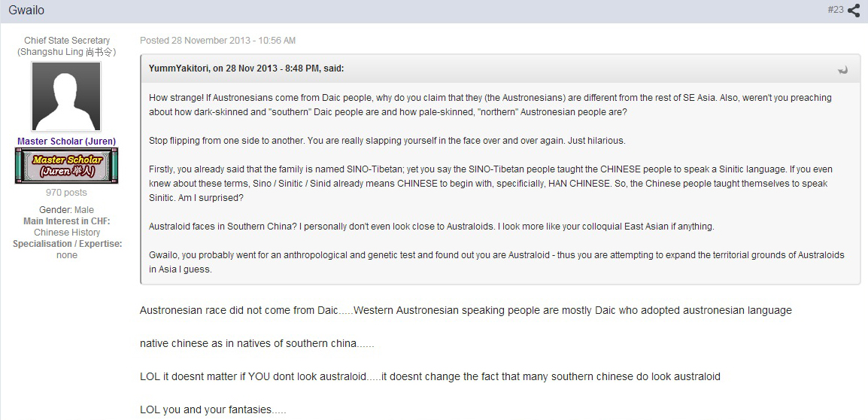This screenshot has width=868, height=420.
Task: Open the #23 post permalink
Action: (836, 10)
